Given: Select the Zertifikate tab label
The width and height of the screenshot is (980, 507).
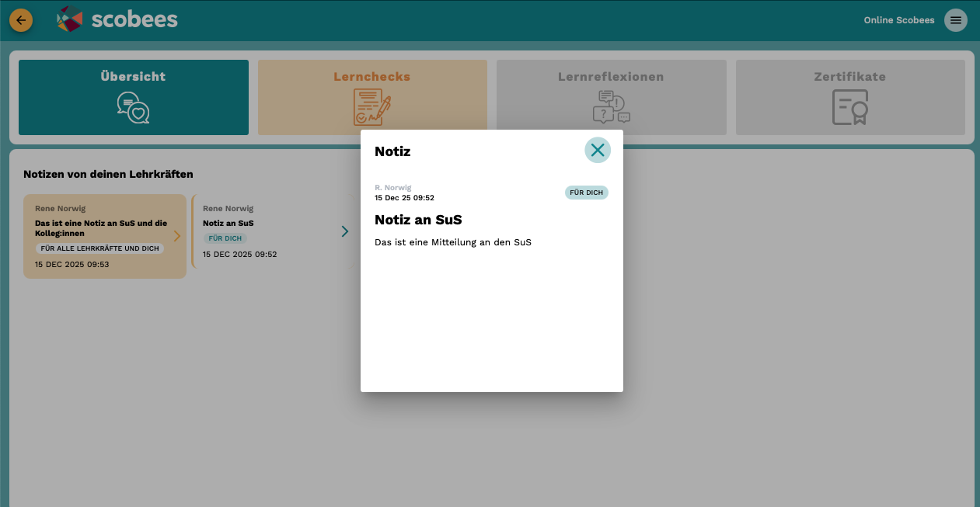Looking at the screenshot, I should 849,77.
